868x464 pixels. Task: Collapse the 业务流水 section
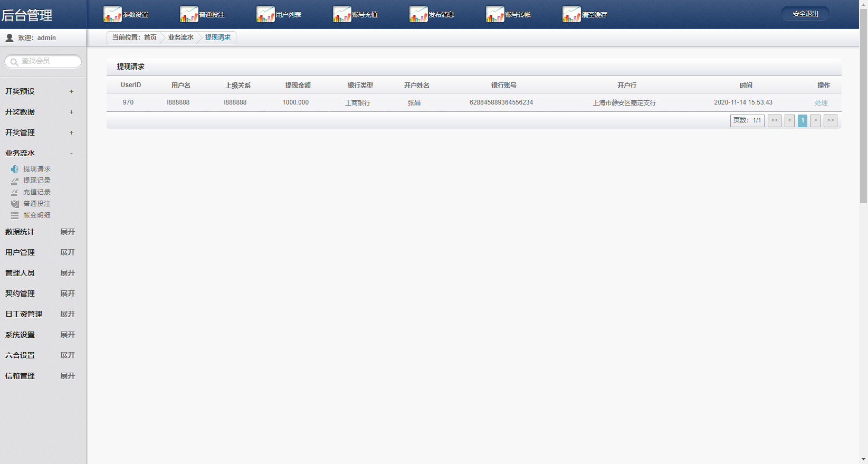pyautogui.click(x=71, y=153)
